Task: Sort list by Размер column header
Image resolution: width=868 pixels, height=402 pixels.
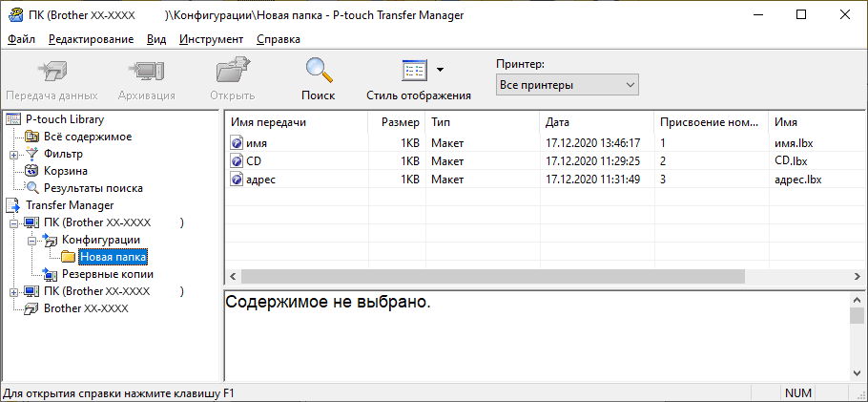Action: pyautogui.click(x=400, y=122)
